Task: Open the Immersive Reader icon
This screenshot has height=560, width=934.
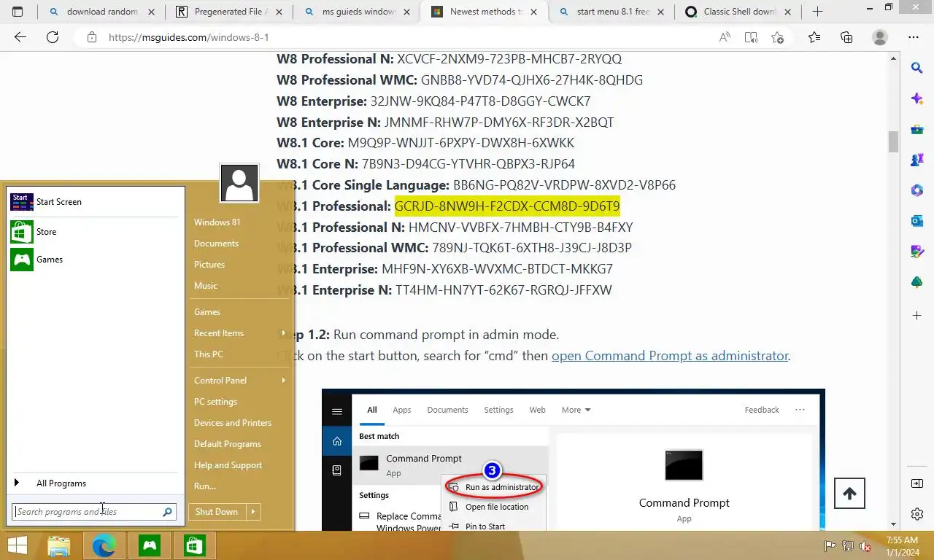Action: tap(751, 37)
